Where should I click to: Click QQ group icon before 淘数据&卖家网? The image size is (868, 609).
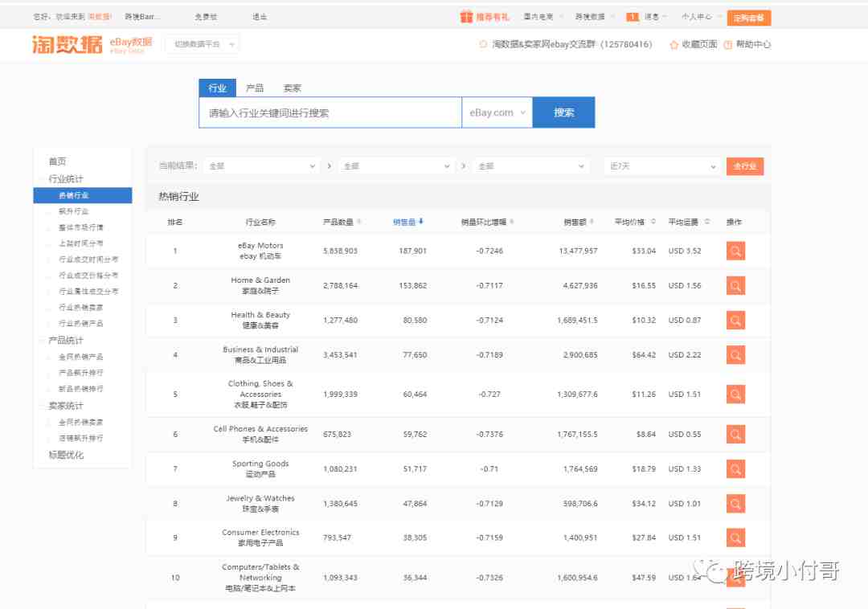click(x=483, y=44)
